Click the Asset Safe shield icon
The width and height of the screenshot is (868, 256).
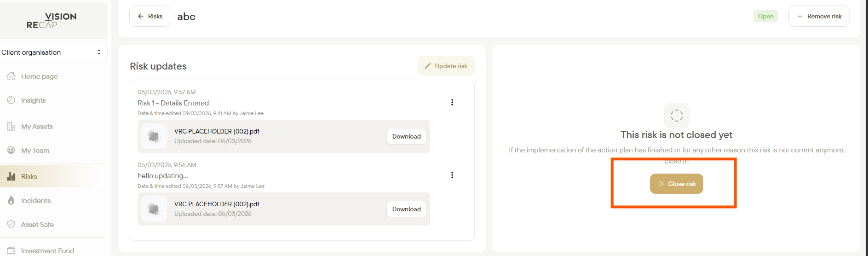(11, 225)
